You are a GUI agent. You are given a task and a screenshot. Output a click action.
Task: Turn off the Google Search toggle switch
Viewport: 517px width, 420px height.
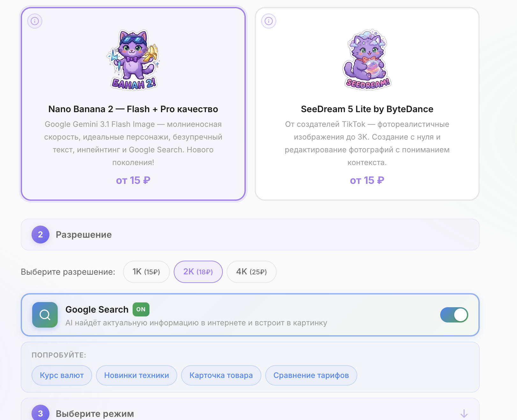click(x=454, y=315)
